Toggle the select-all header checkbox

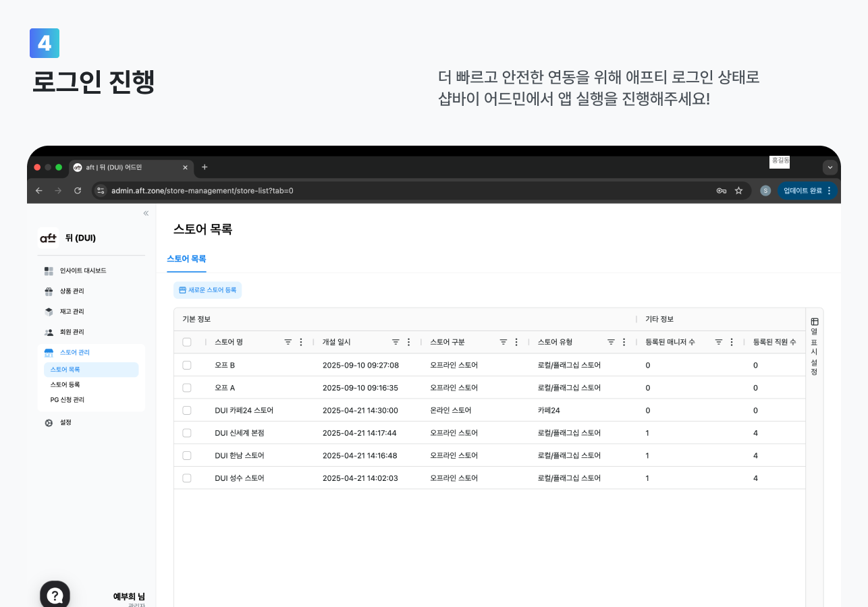coord(187,342)
